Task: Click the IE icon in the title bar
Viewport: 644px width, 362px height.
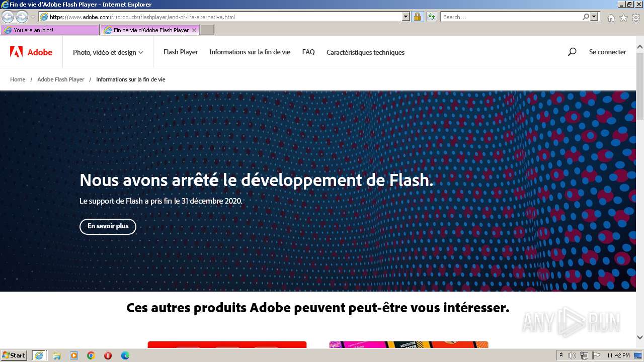Action: (x=5, y=5)
